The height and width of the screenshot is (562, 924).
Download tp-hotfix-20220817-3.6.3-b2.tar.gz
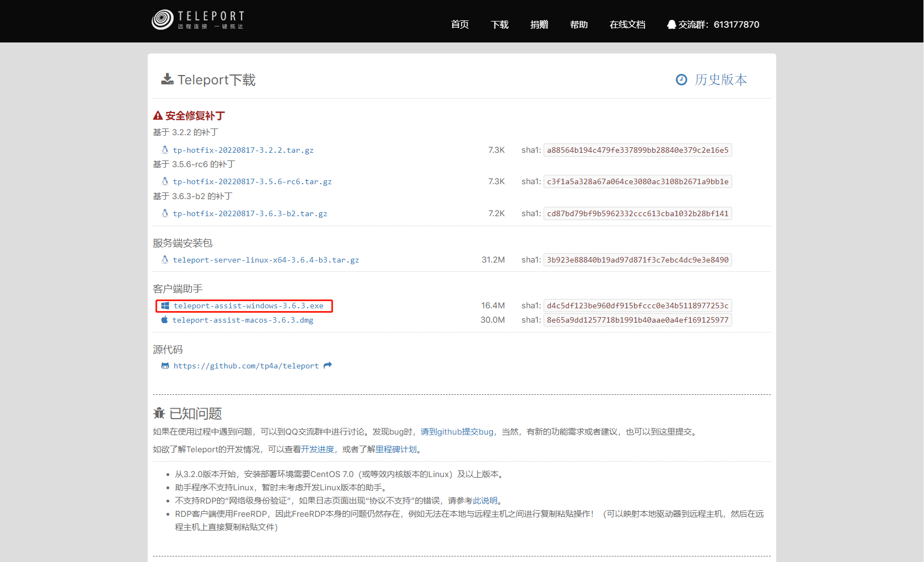pos(250,213)
